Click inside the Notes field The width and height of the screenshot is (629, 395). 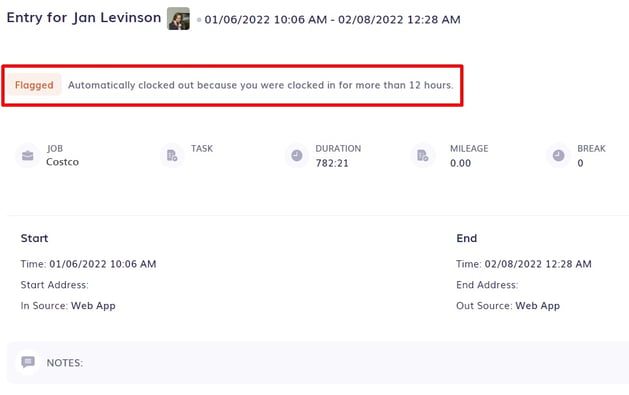(x=318, y=363)
